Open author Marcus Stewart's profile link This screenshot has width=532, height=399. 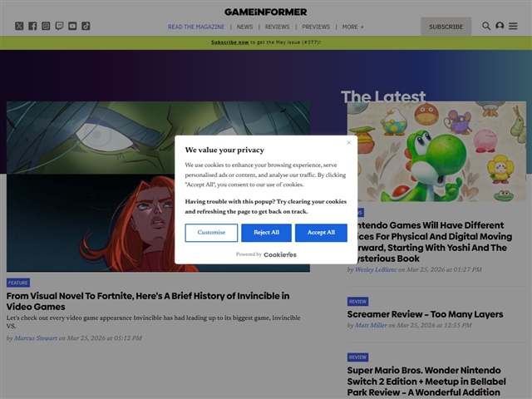[36, 338]
